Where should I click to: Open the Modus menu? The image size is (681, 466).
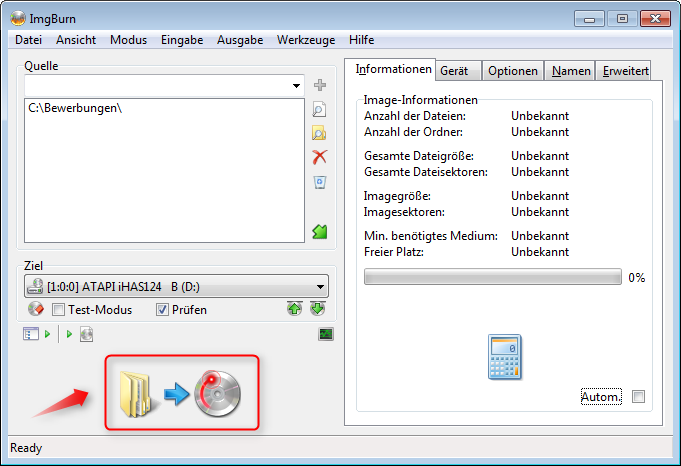128,40
